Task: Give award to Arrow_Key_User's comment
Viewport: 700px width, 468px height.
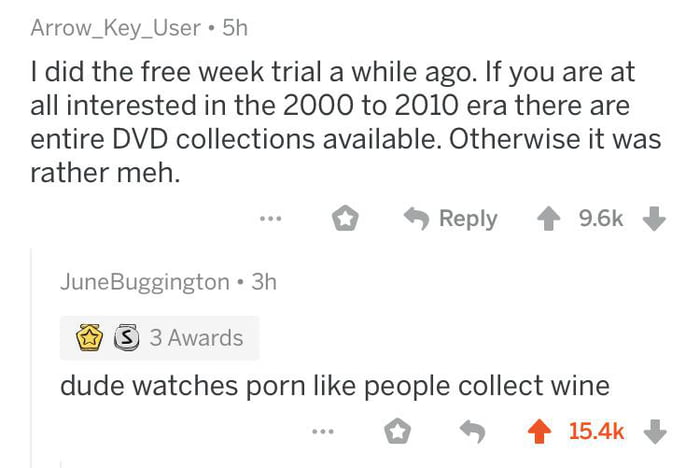Action: (x=346, y=219)
